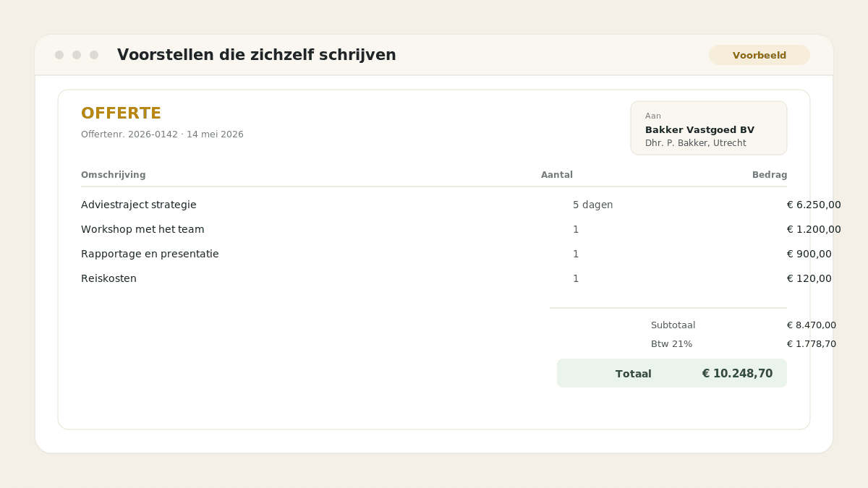Viewport: 868px width, 488px height.
Task: Click the Aantal column header
Action: pos(557,175)
